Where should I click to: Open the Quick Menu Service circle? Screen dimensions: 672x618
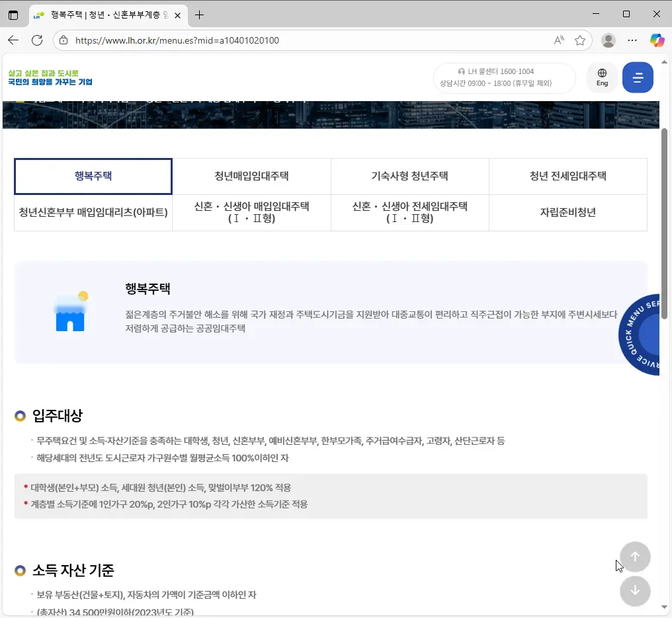[x=639, y=335]
